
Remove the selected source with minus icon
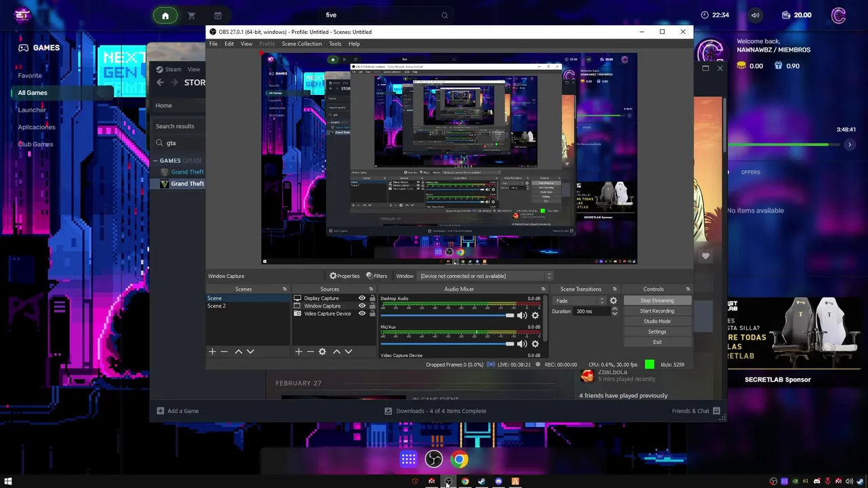tap(311, 351)
